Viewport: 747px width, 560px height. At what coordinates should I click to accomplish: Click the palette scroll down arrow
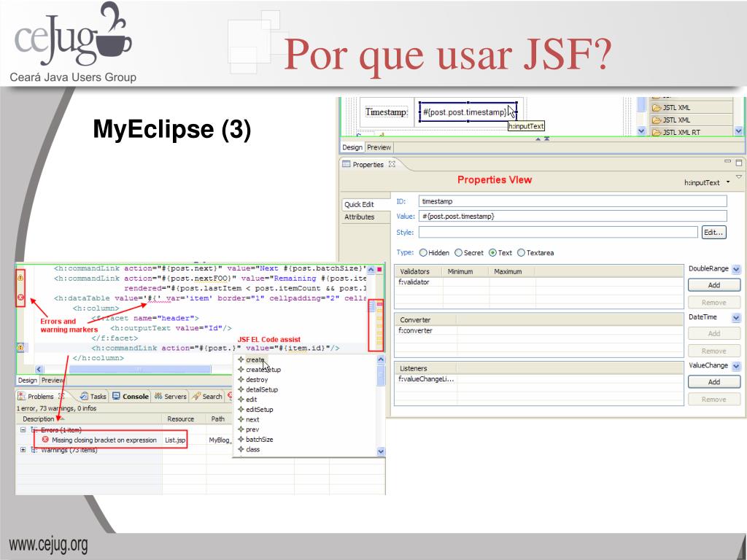pyautogui.click(x=738, y=131)
